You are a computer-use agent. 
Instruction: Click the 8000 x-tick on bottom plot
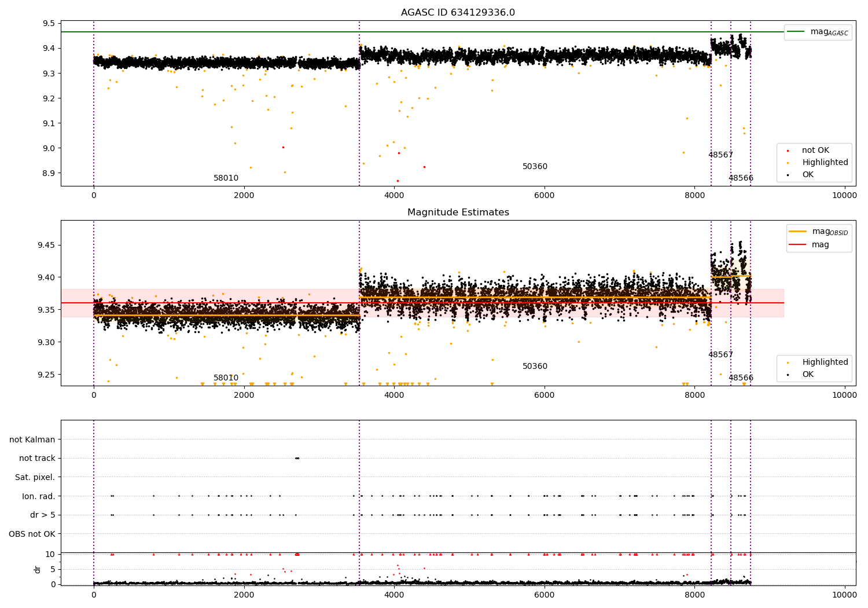click(x=695, y=594)
